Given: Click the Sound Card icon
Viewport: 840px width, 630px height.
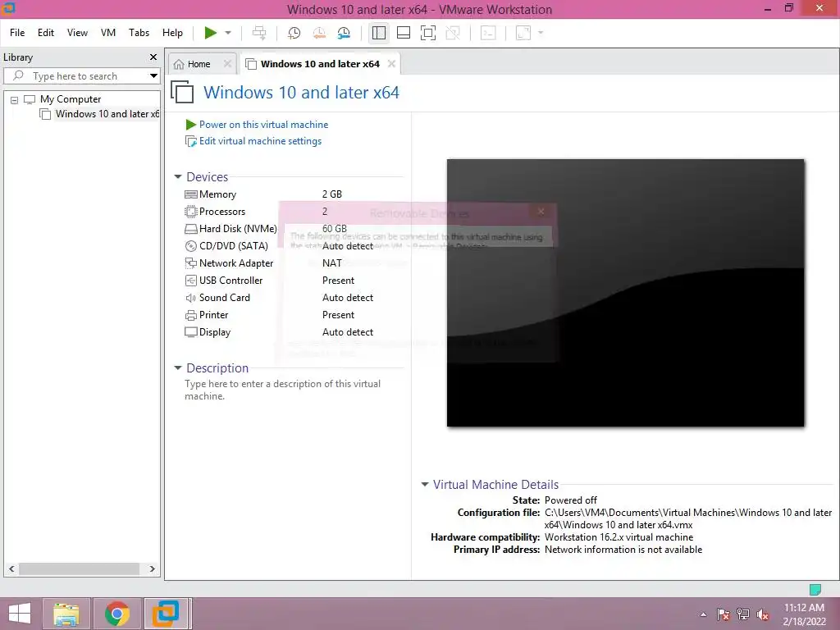Looking at the screenshot, I should (190, 298).
